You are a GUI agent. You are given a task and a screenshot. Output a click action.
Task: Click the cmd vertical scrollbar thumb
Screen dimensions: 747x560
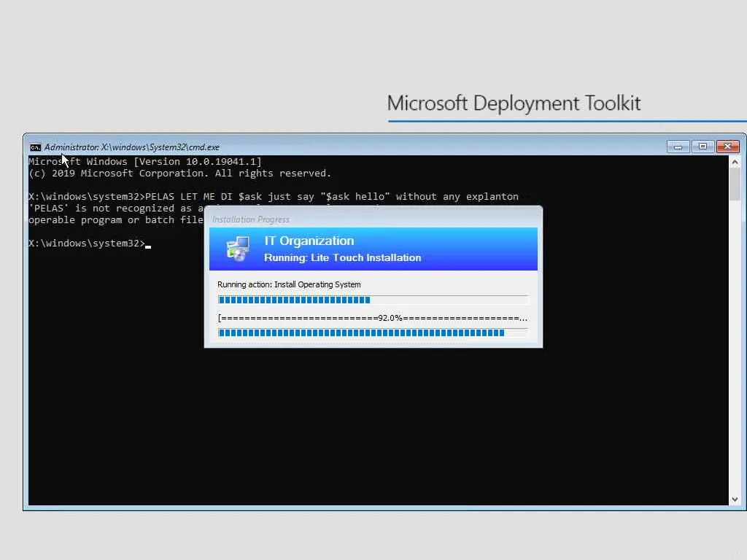[x=735, y=184]
